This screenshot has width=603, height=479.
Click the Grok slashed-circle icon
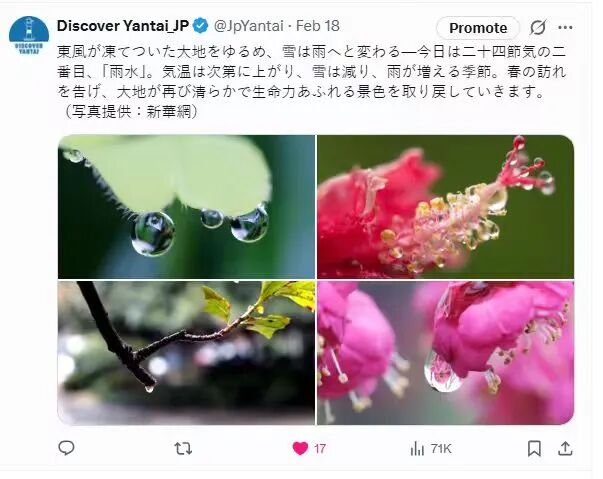point(537,28)
